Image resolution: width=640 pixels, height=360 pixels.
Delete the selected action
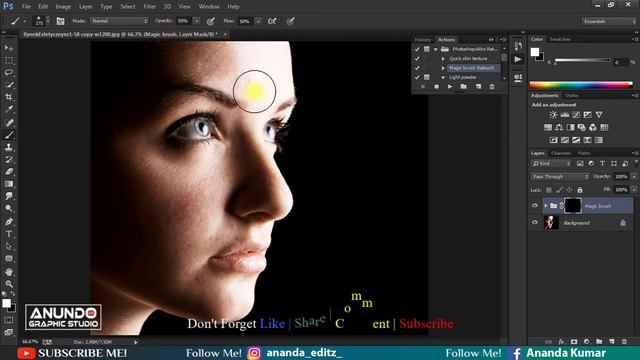[492, 87]
